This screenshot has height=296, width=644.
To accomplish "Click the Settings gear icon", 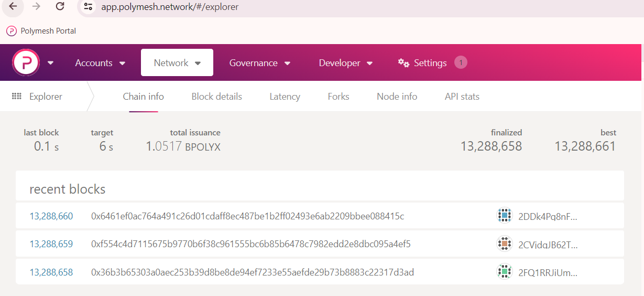I will (x=403, y=63).
